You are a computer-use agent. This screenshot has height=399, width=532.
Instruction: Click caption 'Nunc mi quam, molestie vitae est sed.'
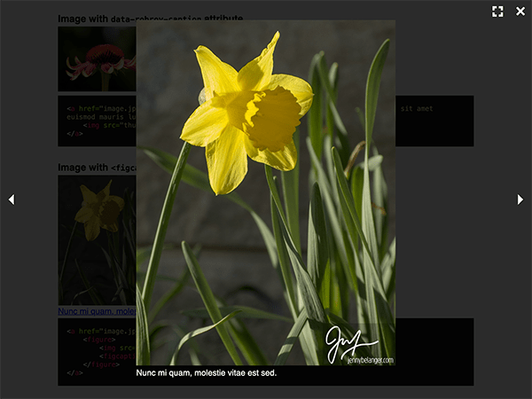point(207,373)
